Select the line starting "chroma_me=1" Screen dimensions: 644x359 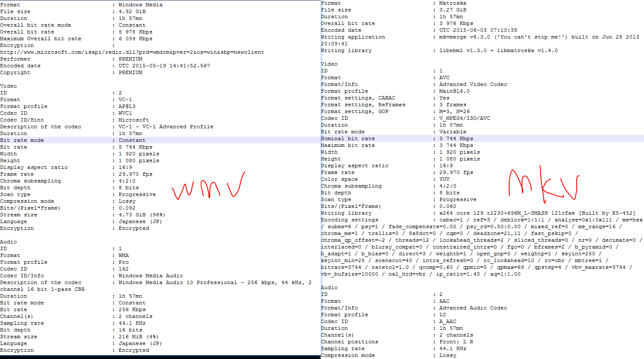(x=450, y=233)
